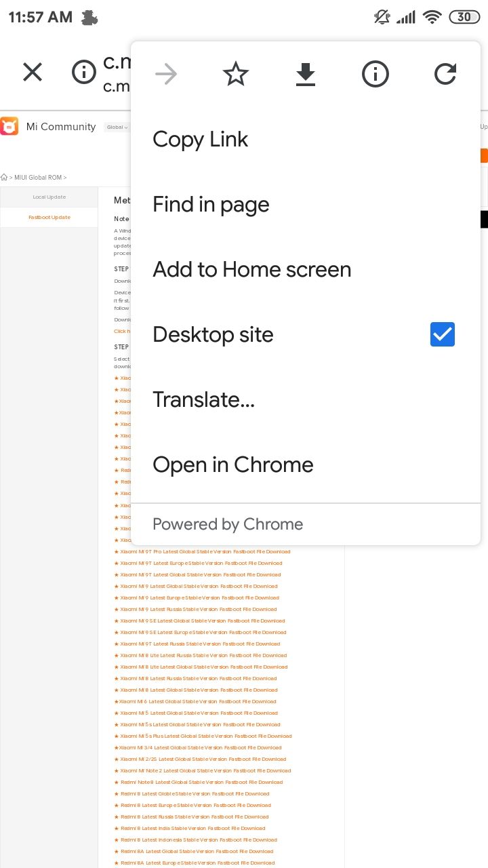Tap the site info icon in address bar
This screenshot has height=868, width=488.
point(84,72)
